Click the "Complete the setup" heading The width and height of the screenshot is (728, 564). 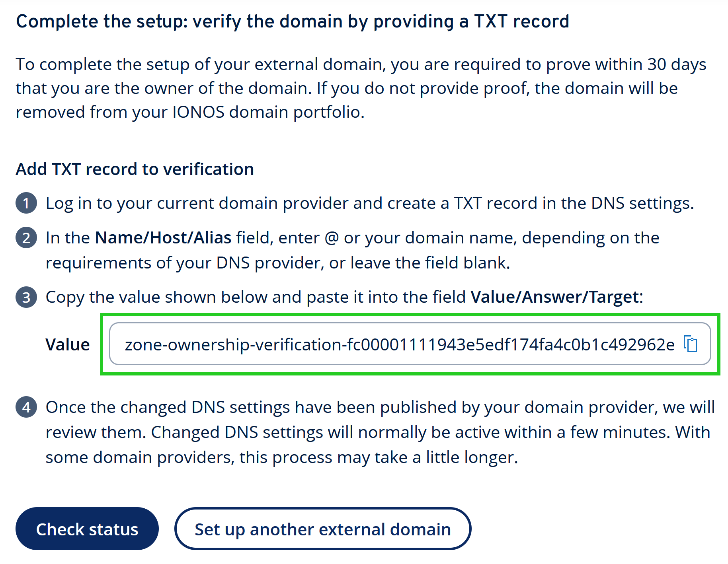(292, 21)
